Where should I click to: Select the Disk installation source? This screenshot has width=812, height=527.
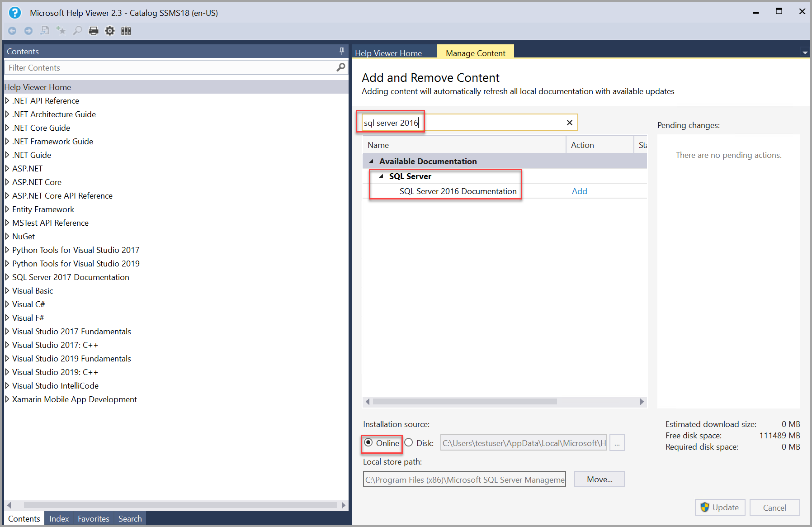tap(409, 443)
